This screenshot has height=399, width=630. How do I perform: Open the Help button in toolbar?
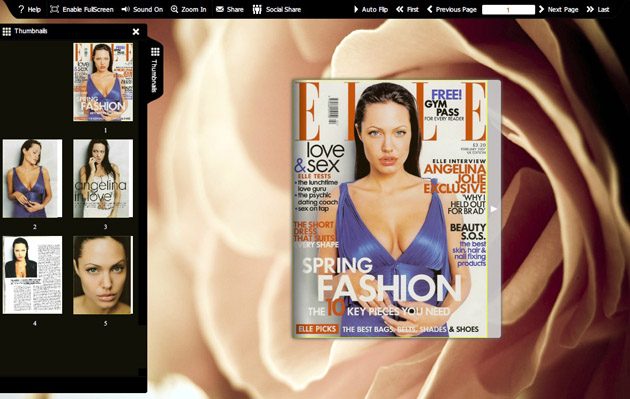coord(29,9)
